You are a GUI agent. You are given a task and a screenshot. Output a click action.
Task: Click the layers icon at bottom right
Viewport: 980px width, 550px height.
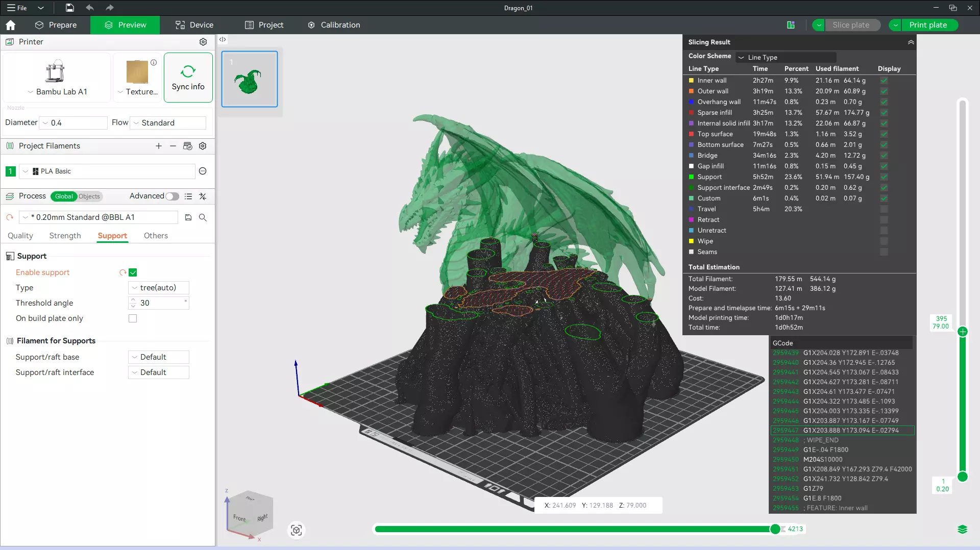pos(962,529)
